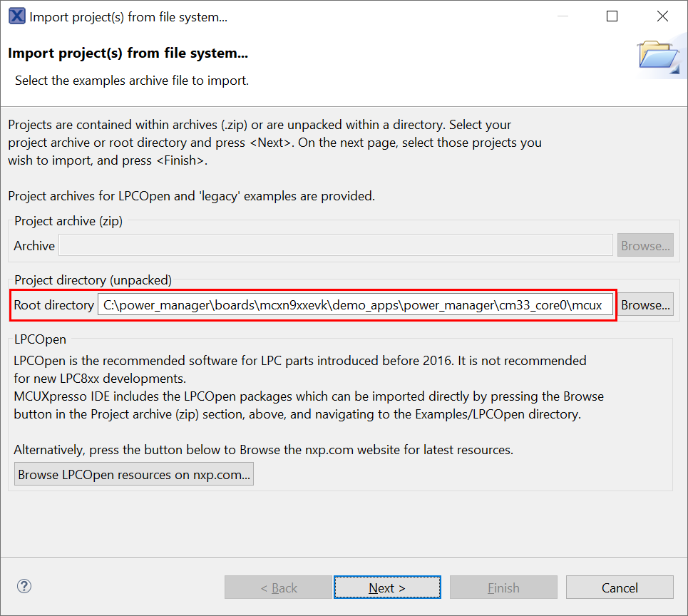Select the "Project directory (unpacked)" group heading
688x616 pixels.
93,280
